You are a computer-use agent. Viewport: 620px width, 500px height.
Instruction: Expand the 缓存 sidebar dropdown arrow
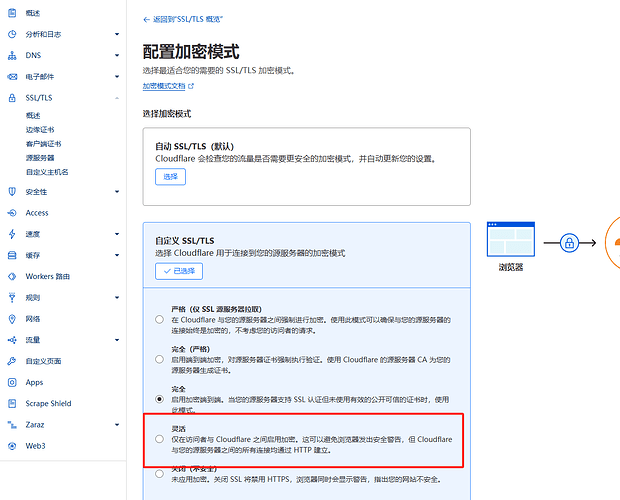click(x=117, y=255)
